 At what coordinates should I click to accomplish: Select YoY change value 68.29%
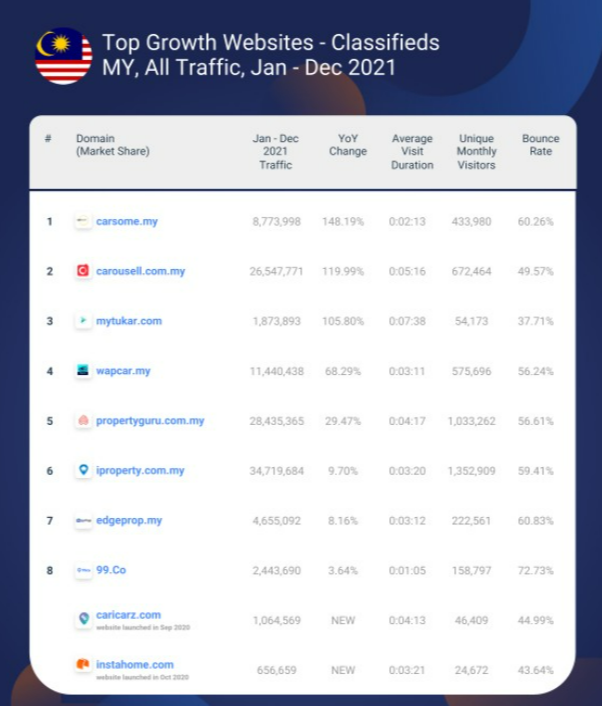point(343,371)
